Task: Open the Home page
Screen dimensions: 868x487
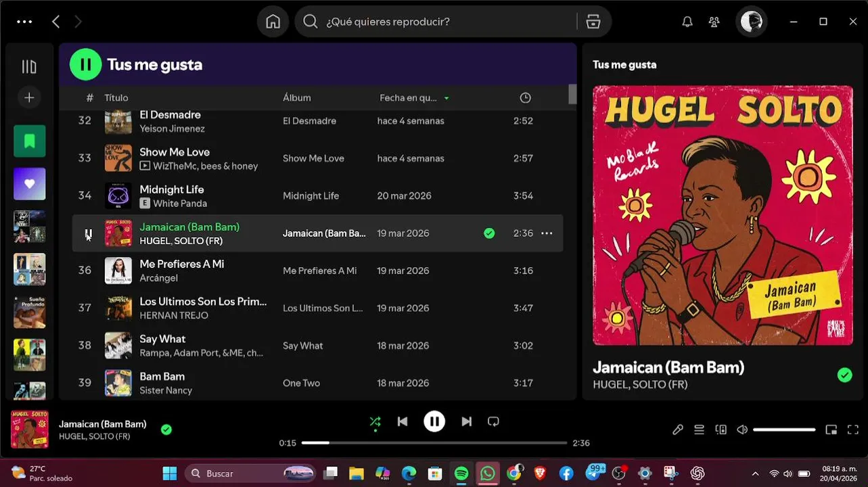Action: click(273, 22)
